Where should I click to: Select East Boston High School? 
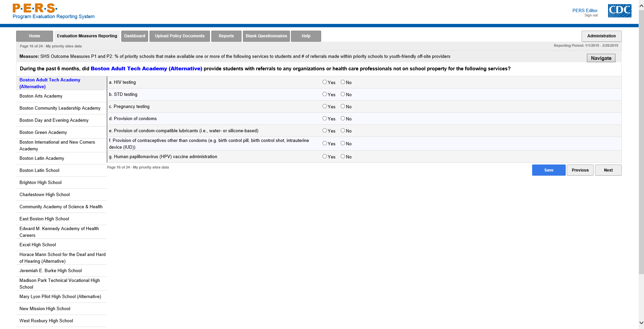pos(61,219)
